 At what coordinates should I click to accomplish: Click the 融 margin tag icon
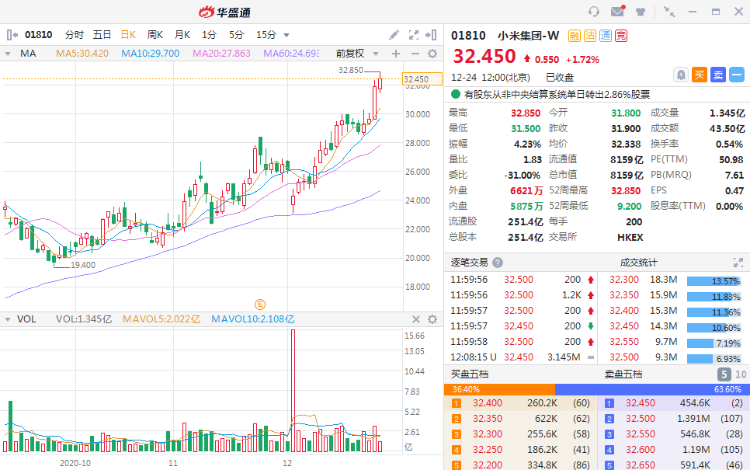tap(574, 36)
